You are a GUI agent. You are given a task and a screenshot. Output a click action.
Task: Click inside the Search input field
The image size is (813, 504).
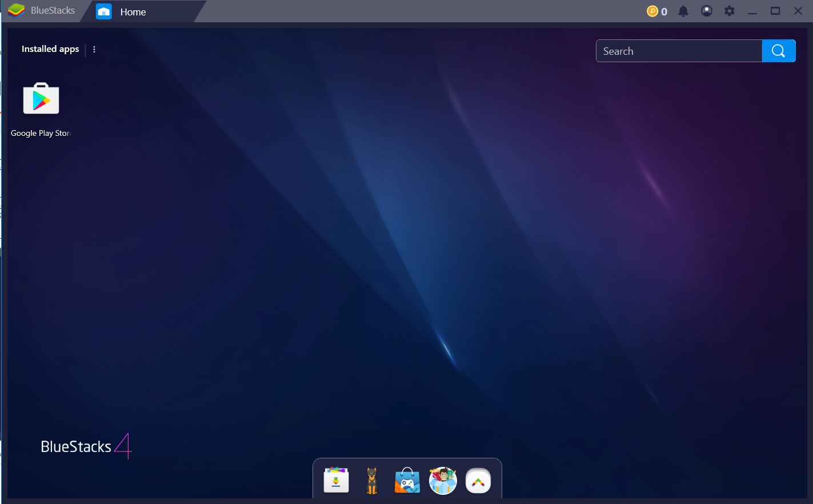coord(674,51)
